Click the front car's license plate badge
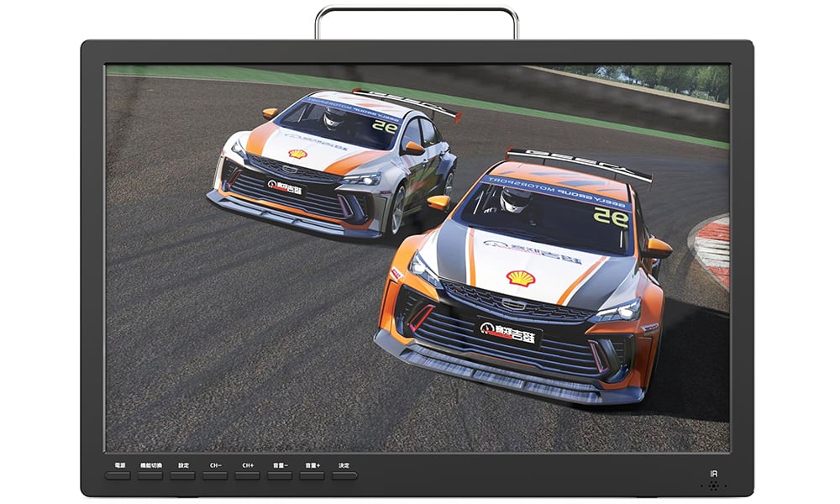The width and height of the screenshot is (840, 504). pos(508,332)
